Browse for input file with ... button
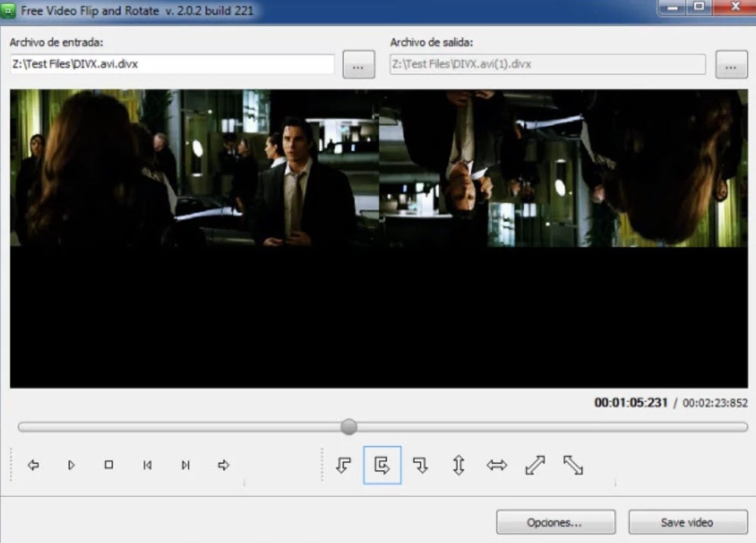 359,65
